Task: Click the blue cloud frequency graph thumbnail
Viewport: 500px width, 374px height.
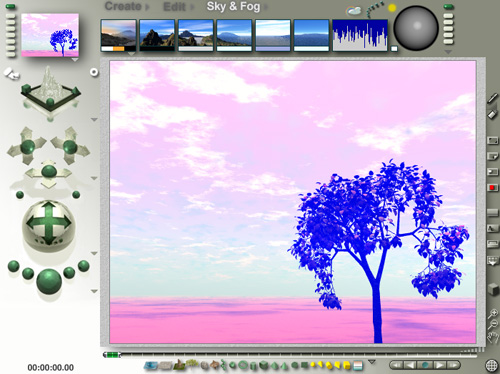Action: coord(360,35)
